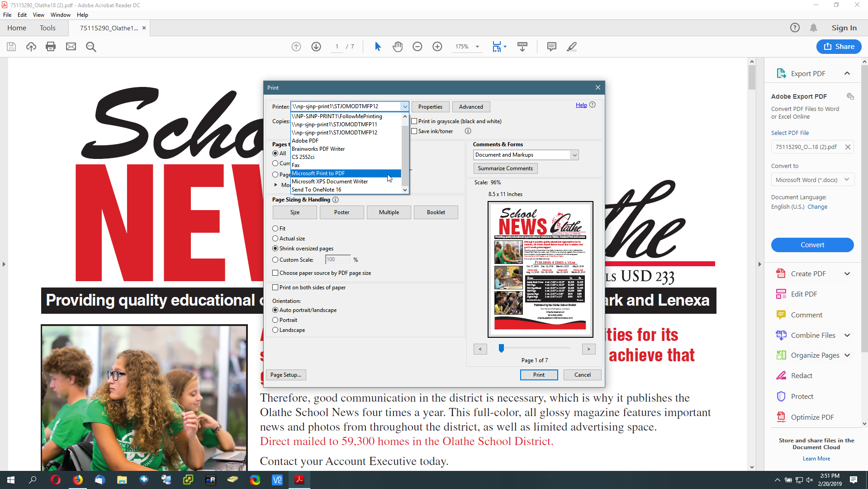Screen dimensions: 868x489
Task: Expand More Options disclosure triangle
Action: [x=275, y=185]
